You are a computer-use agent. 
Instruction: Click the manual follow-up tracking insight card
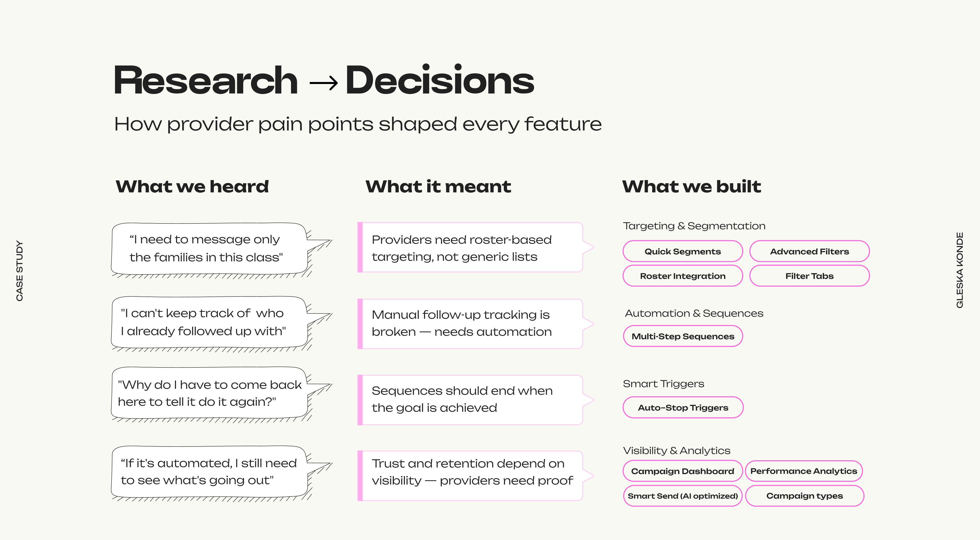(x=470, y=323)
